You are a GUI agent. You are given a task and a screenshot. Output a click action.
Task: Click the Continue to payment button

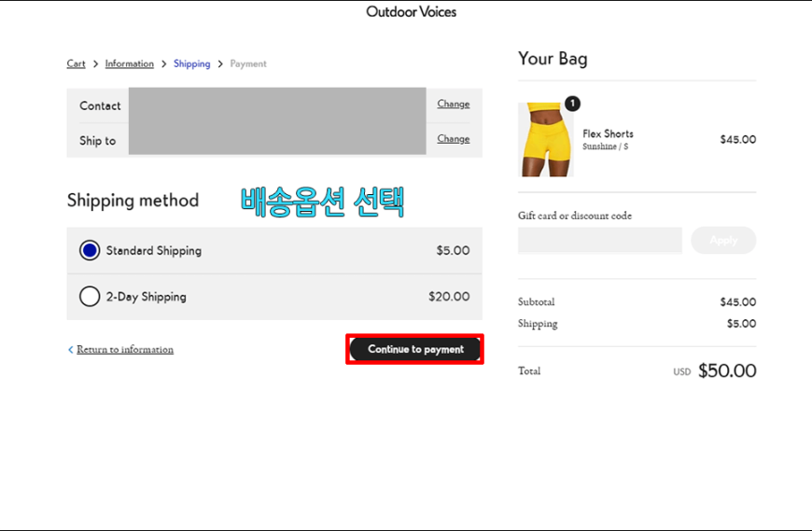[415, 349]
